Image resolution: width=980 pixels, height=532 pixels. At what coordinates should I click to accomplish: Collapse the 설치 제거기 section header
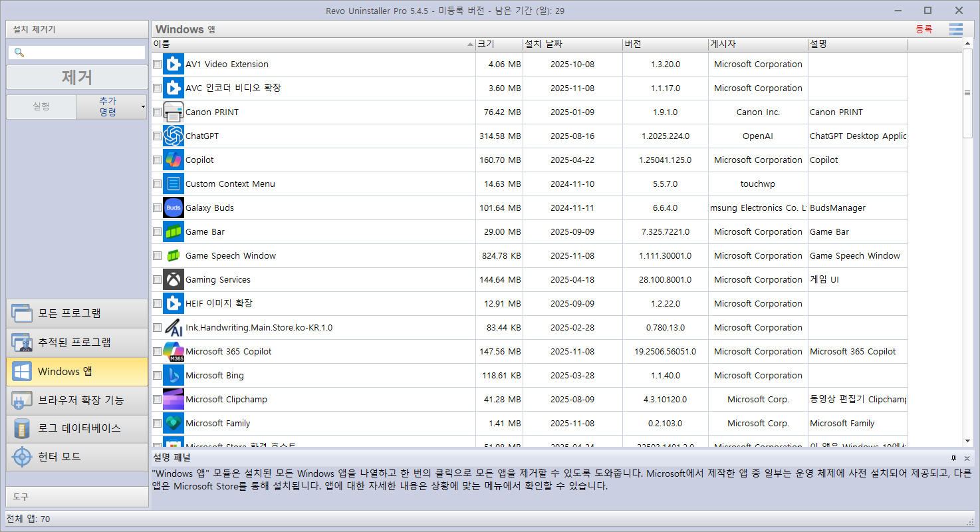point(77,29)
